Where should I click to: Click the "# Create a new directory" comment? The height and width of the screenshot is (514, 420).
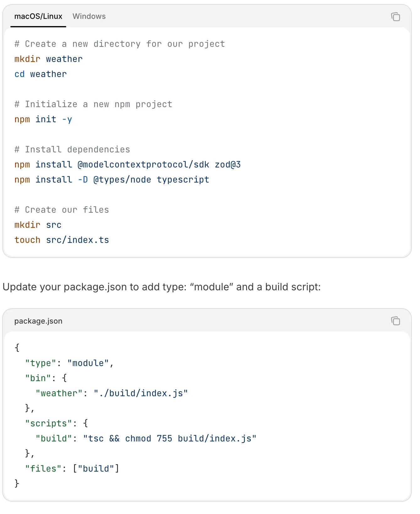[x=120, y=44]
